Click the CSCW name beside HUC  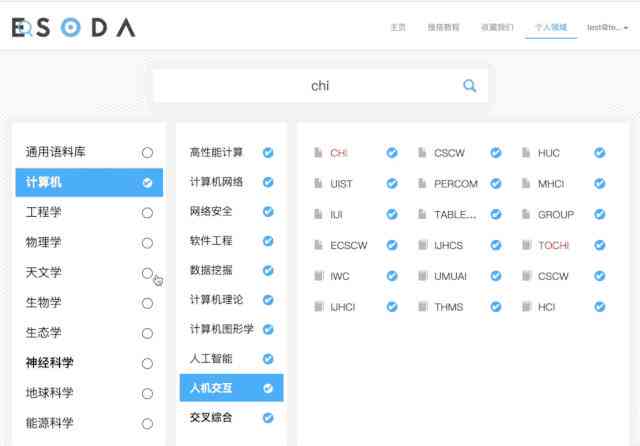click(449, 153)
